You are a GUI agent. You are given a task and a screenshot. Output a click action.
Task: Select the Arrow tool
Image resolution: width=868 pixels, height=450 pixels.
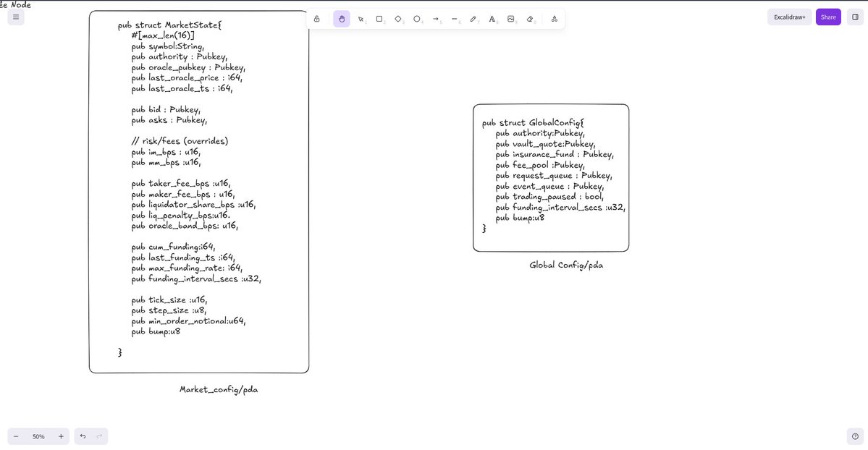tap(436, 19)
